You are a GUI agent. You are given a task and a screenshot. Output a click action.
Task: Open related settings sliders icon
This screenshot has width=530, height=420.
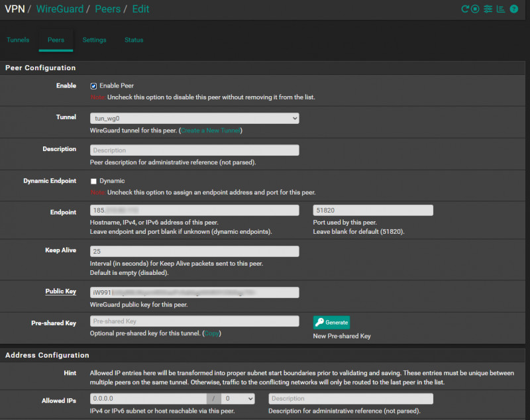[488, 9]
